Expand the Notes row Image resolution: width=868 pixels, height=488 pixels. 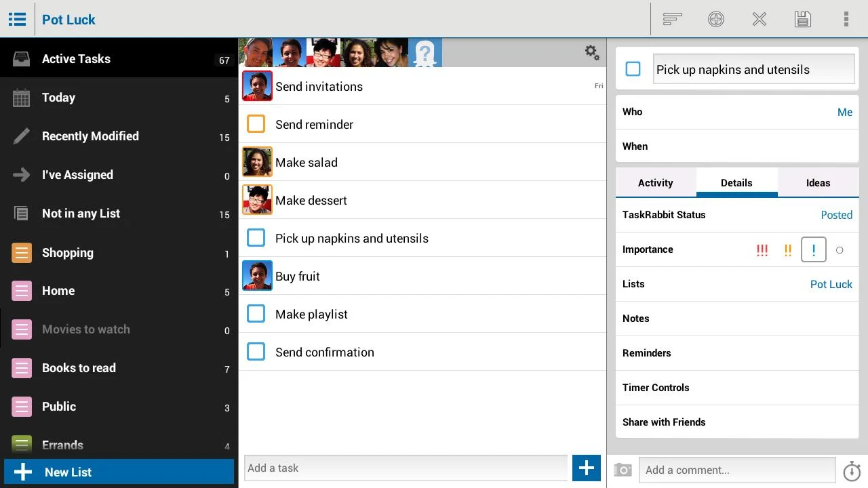737,319
